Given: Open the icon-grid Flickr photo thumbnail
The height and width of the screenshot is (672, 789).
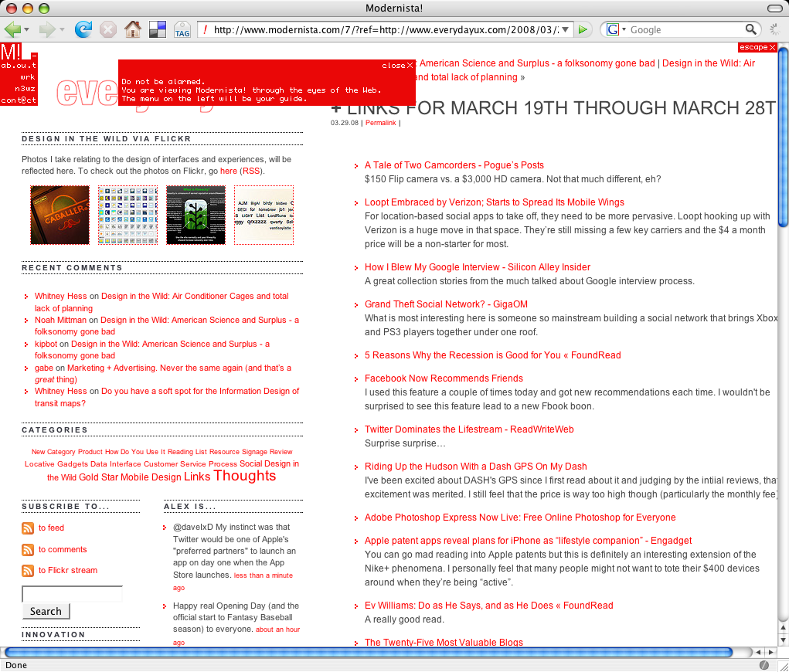Looking at the screenshot, I should coord(128,216).
